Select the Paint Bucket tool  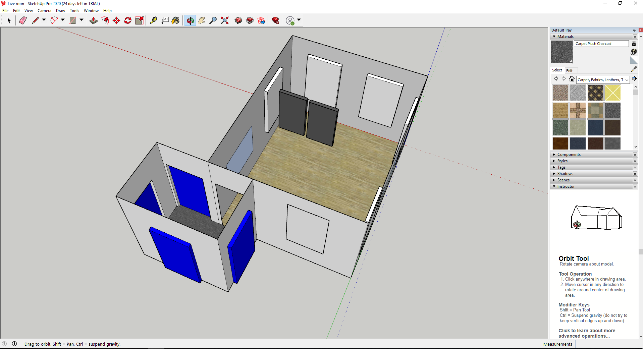point(175,20)
